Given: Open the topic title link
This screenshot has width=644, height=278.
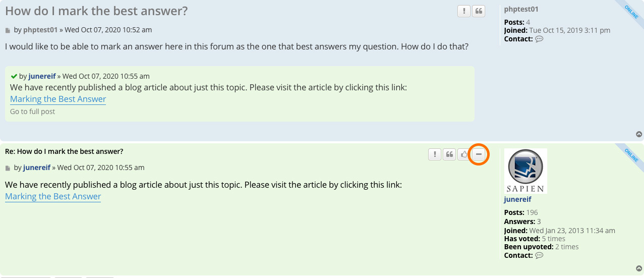Looking at the screenshot, I should (96, 11).
